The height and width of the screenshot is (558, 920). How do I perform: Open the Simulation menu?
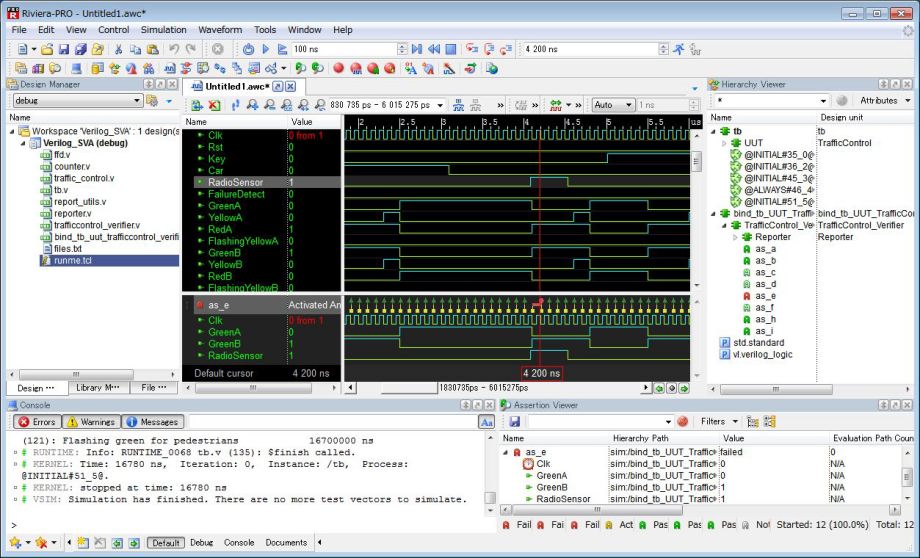click(163, 30)
